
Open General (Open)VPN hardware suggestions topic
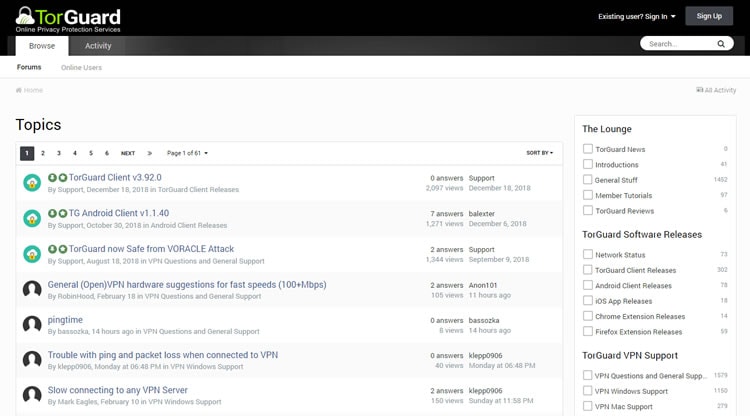click(187, 285)
